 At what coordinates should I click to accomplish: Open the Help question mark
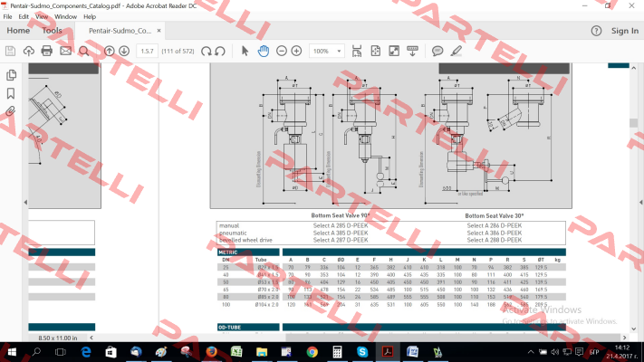coord(596,31)
